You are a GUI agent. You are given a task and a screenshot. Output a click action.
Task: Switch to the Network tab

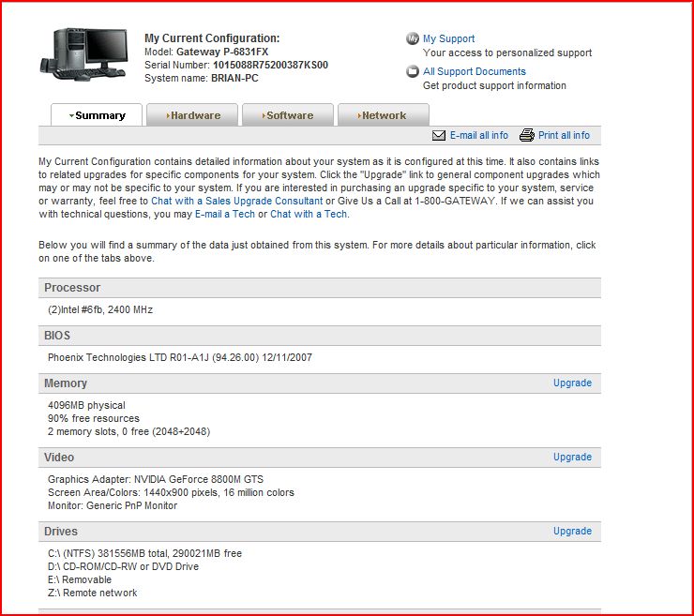pyautogui.click(x=384, y=115)
